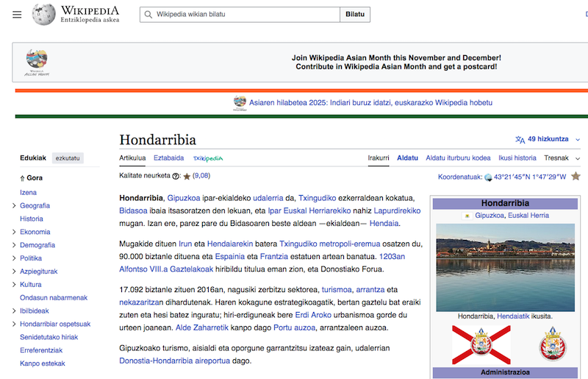Click the quality measure help icon
The image size is (588, 379).
tap(176, 177)
